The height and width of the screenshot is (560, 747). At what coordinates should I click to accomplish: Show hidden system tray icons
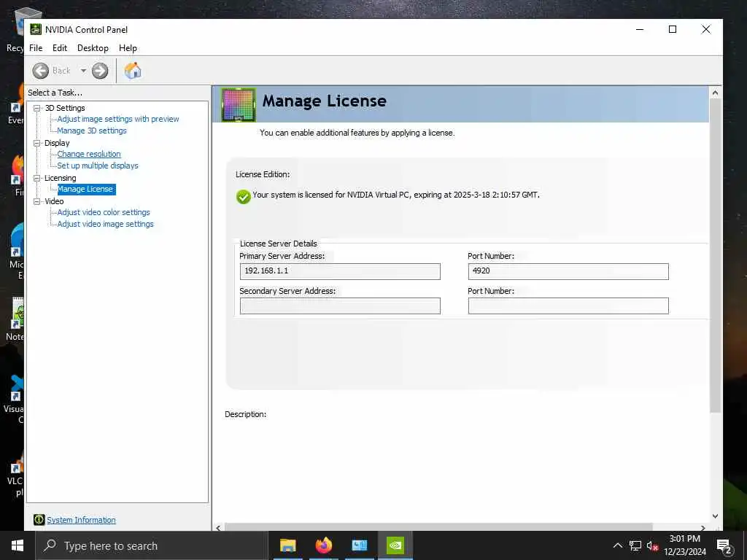(x=617, y=545)
